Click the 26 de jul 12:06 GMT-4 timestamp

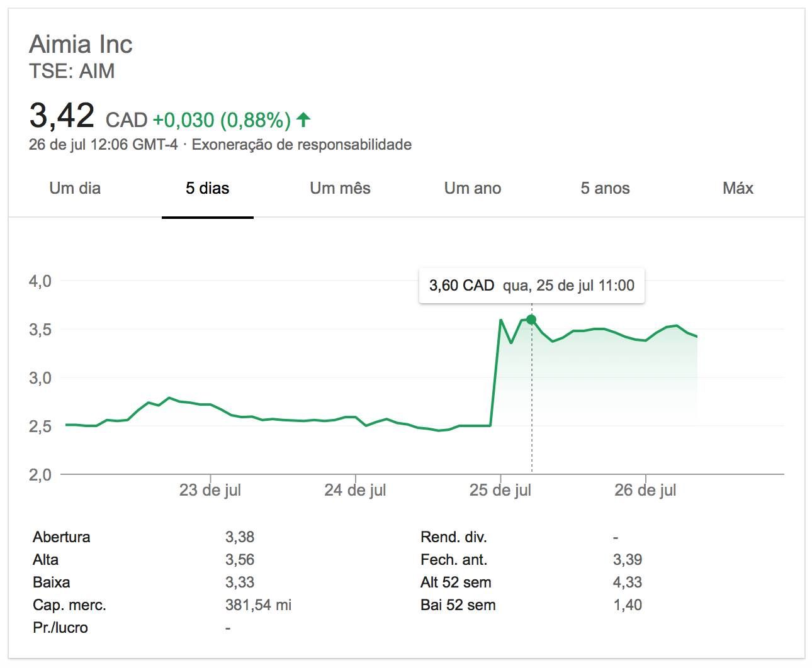coord(103,145)
